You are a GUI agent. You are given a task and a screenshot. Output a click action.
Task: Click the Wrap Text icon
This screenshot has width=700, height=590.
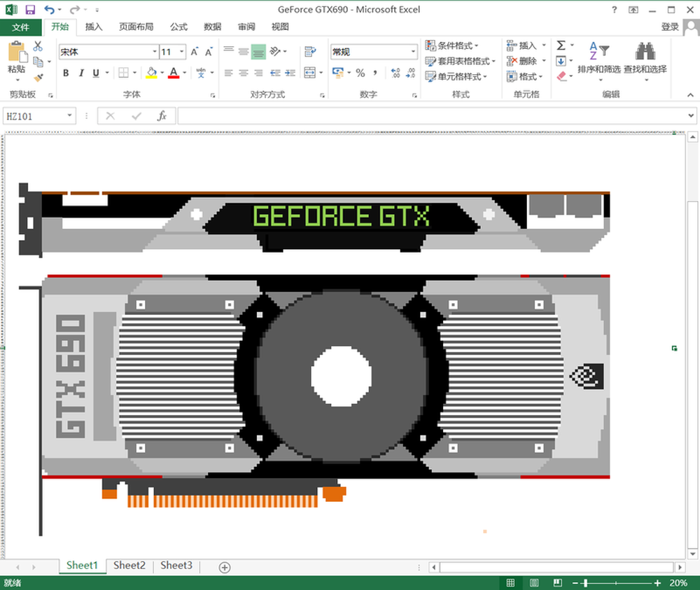click(310, 52)
